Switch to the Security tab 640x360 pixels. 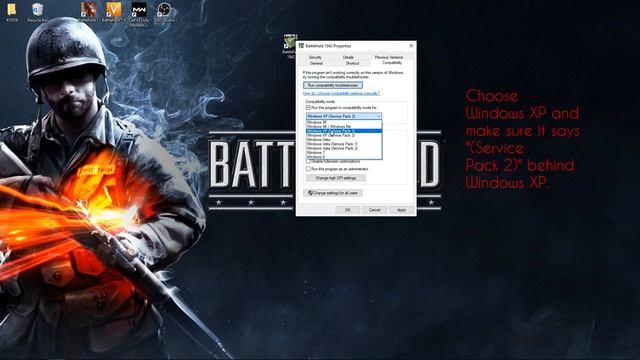click(315, 58)
